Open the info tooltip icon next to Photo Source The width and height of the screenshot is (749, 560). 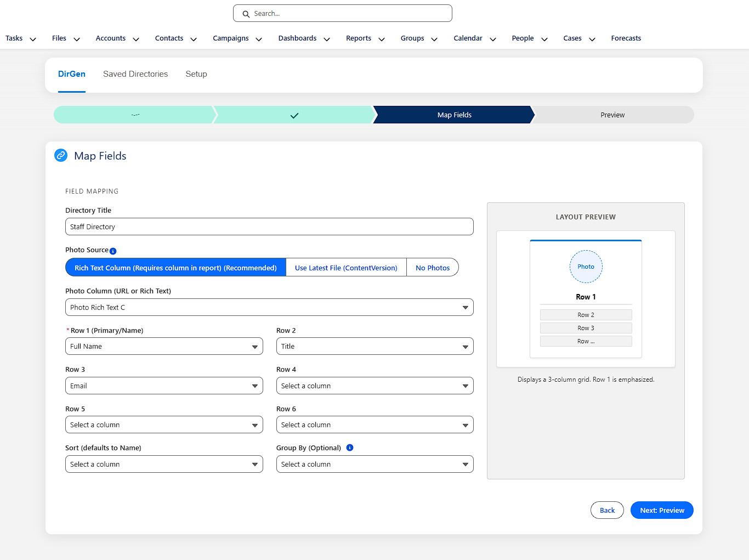[113, 251]
